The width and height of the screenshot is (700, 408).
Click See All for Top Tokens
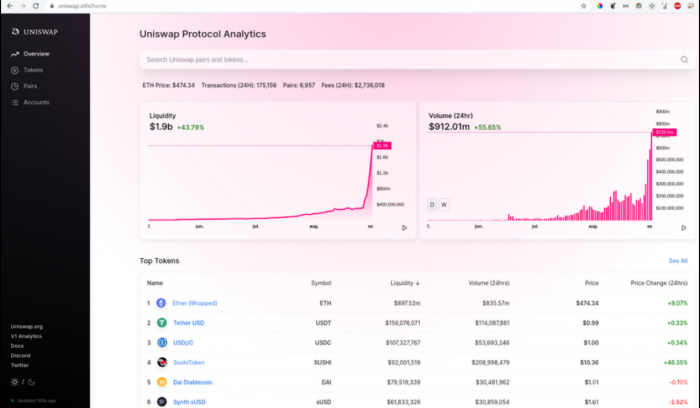tap(678, 261)
